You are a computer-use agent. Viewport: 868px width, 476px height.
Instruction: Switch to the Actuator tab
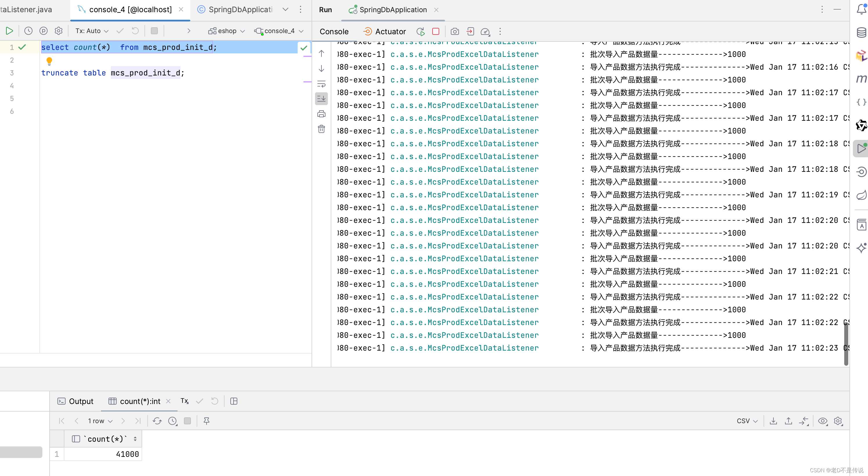[x=384, y=31]
